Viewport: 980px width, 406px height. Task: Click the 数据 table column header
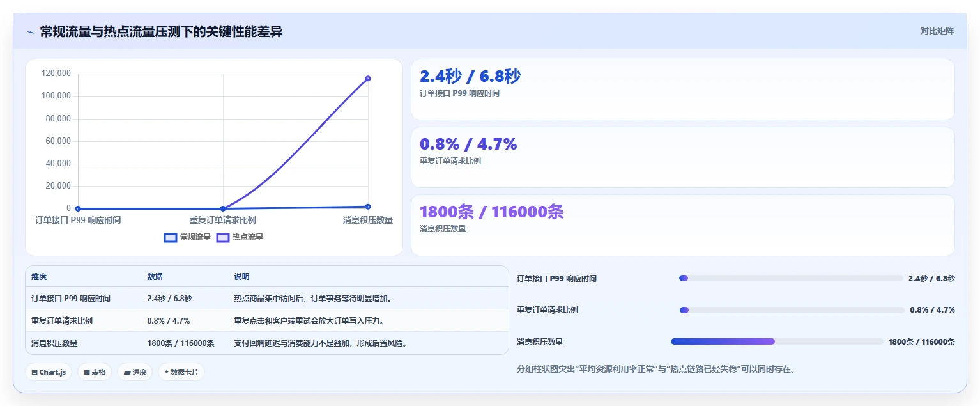pos(155,277)
